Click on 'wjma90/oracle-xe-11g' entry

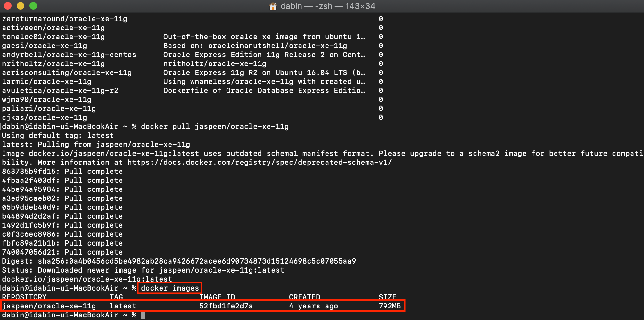click(x=47, y=100)
